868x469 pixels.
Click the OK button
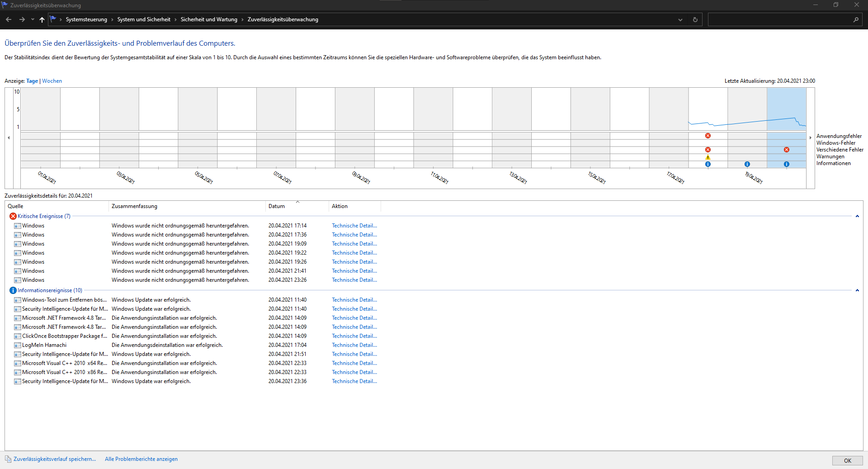point(847,460)
